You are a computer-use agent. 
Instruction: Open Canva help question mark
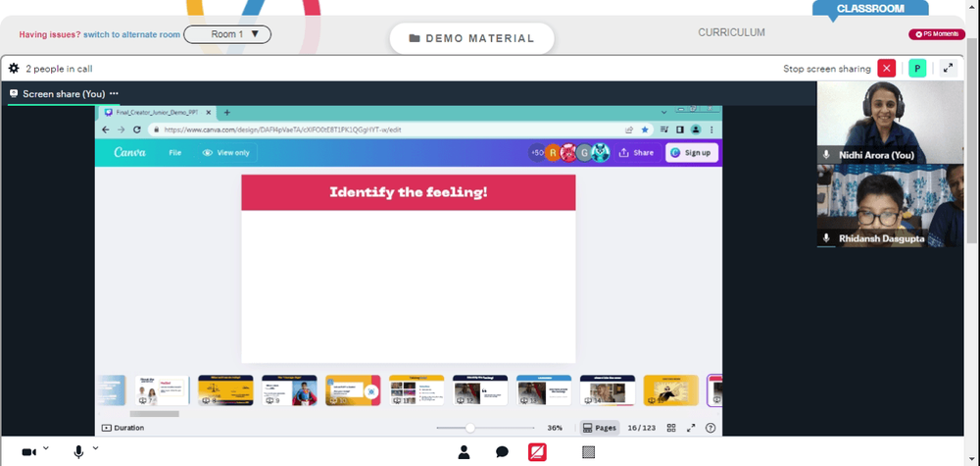[710, 428]
